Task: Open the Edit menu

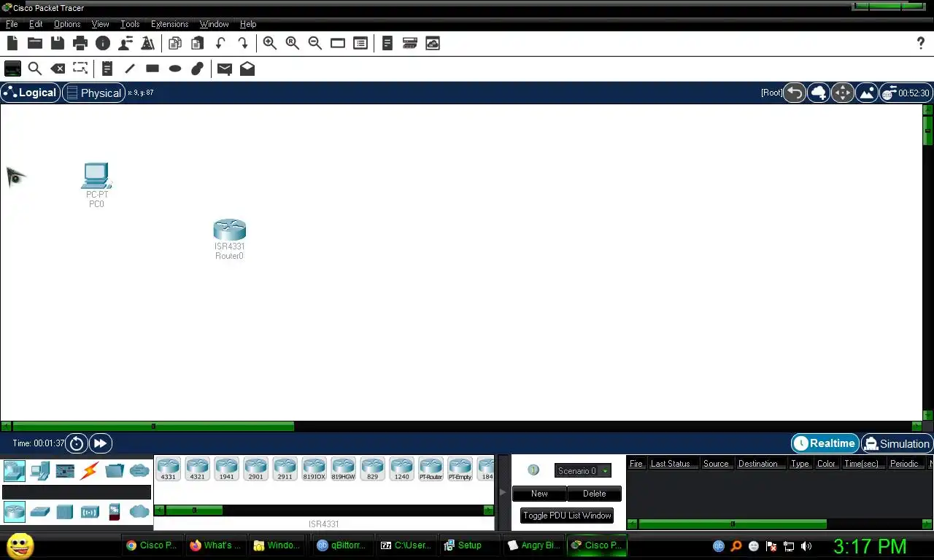Action: click(36, 24)
